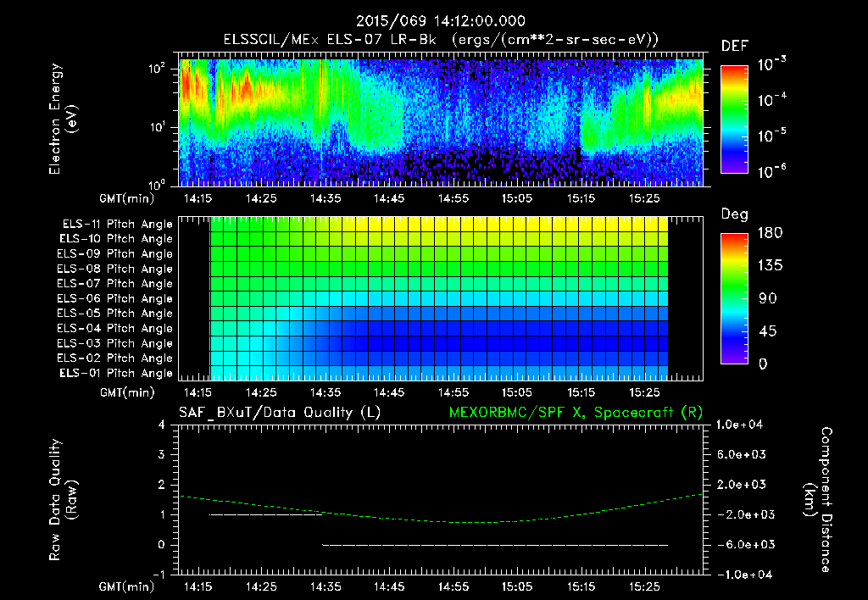The image size is (868, 600).
Task: Select the ELS-09 Pitch Angle row label
Action: (x=115, y=254)
